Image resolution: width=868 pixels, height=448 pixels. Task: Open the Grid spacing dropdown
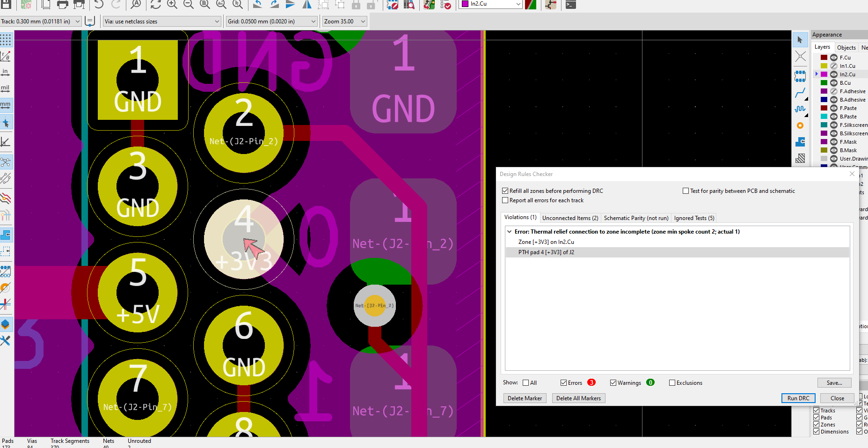coord(313,21)
